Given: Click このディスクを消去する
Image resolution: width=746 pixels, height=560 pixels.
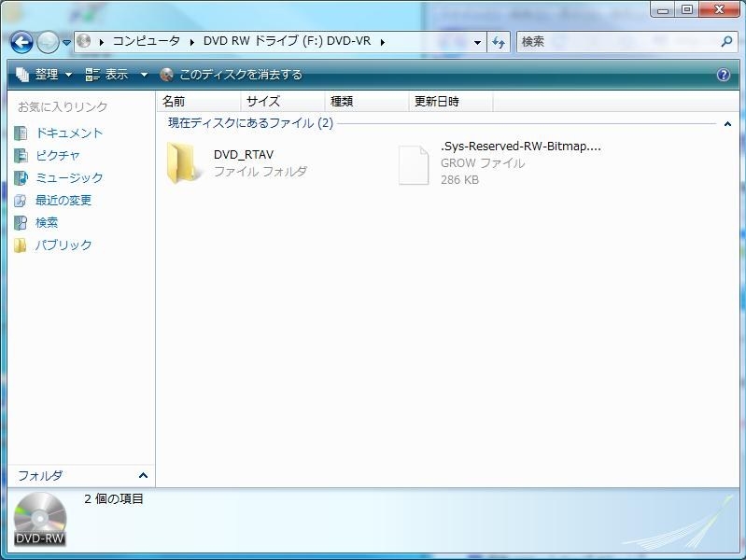Looking at the screenshot, I should [231, 75].
